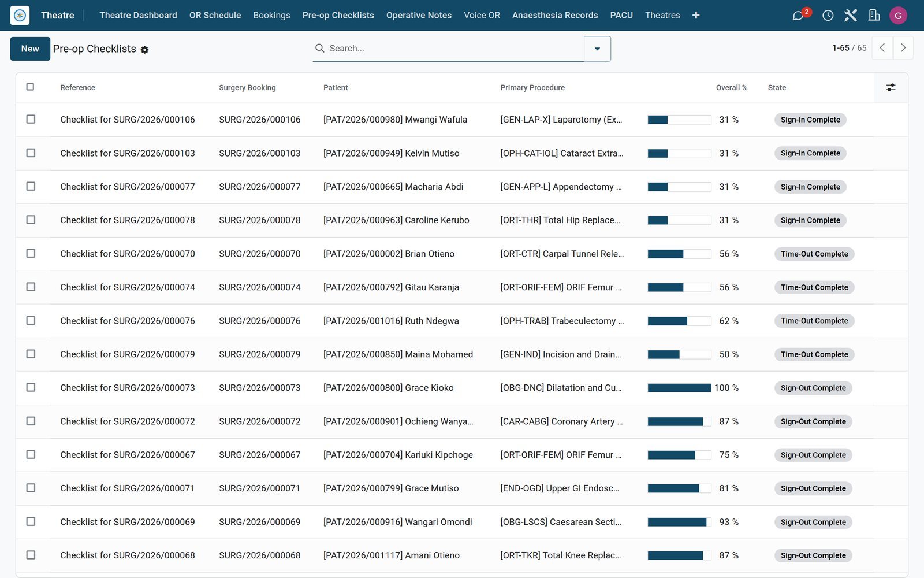
Task: Click the plus icon for more menus
Action: tap(696, 16)
